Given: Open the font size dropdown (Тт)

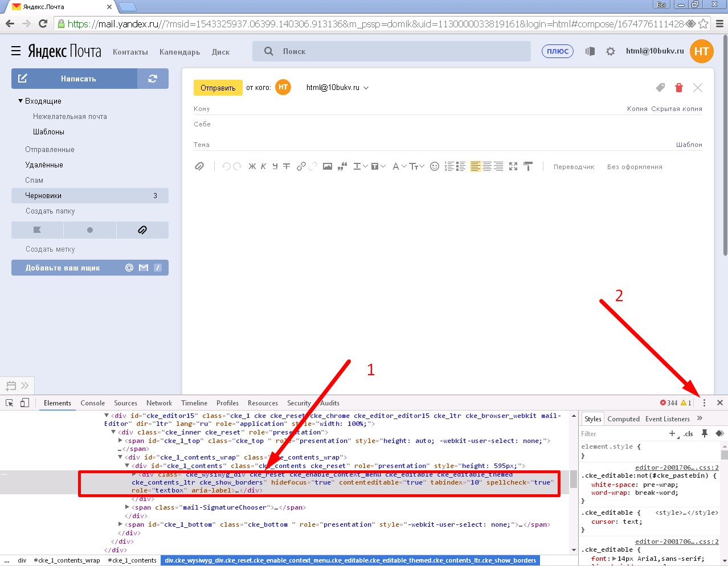Looking at the screenshot, I should 417,166.
